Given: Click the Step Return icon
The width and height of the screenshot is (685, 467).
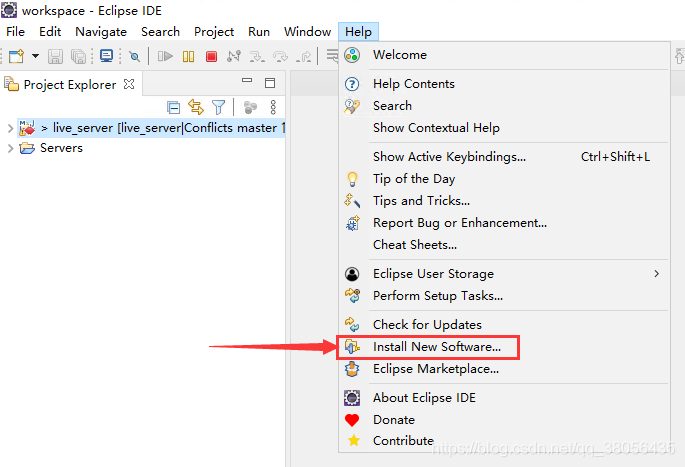Looking at the screenshot, I should 304,56.
